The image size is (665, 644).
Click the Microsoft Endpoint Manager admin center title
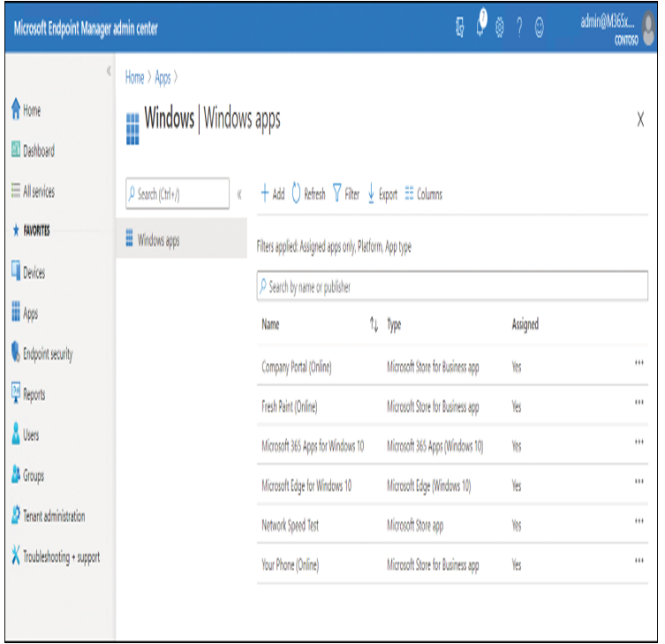pyautogui.click(x=86, y=28)
